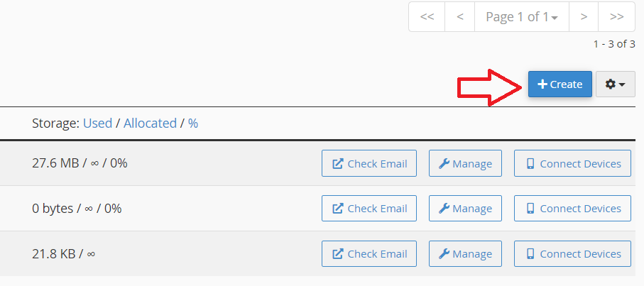Click the Create email account button
Image resolution: width=644 pixels, height=286 pixels.
tap(560, 84)
